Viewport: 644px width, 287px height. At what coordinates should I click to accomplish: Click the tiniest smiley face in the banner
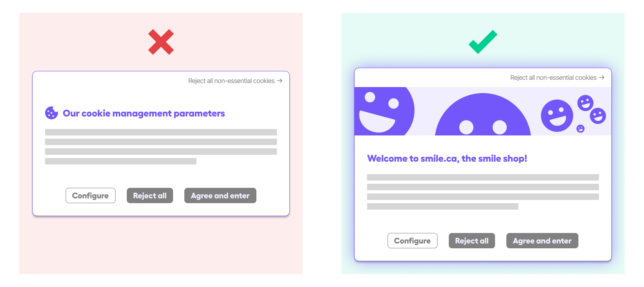pos(580,129)
